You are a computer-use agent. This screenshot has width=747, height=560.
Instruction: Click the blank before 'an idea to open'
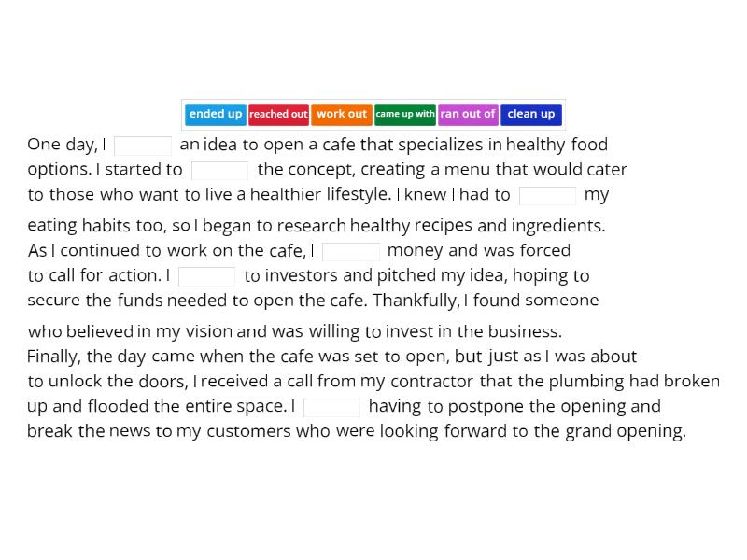pyautogui.click(x=143, y=146)
